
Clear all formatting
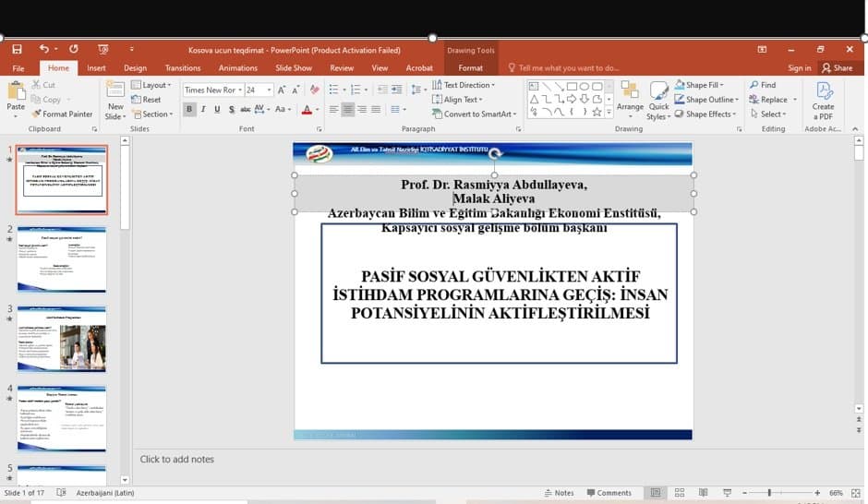click(315, 90)
